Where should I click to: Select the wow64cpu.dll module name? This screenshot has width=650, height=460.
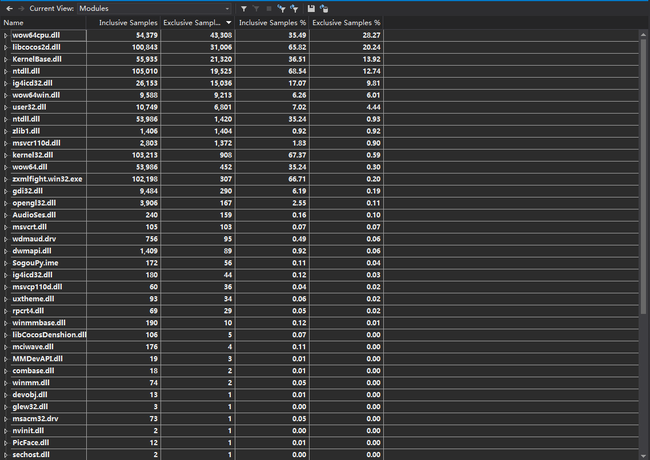coord(36,35)
